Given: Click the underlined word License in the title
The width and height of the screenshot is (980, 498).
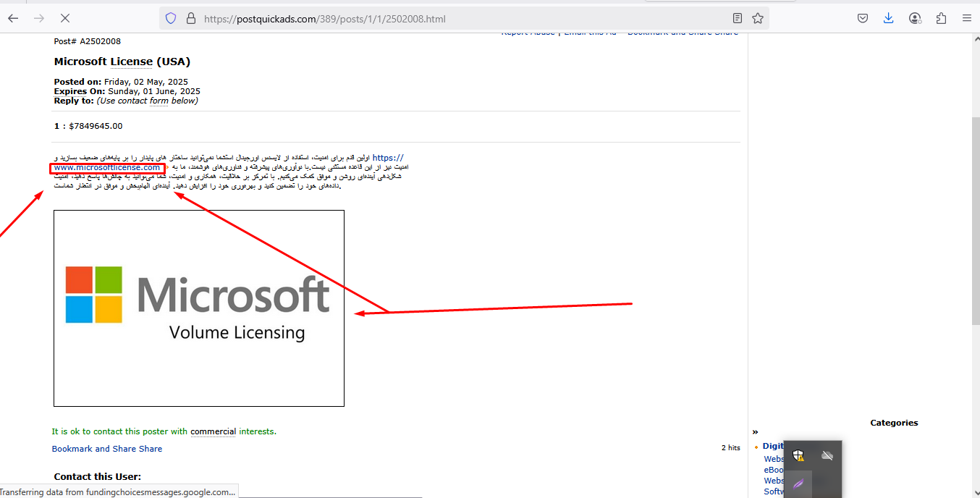Looking at the screenshot, I should (x=132, y=62).
